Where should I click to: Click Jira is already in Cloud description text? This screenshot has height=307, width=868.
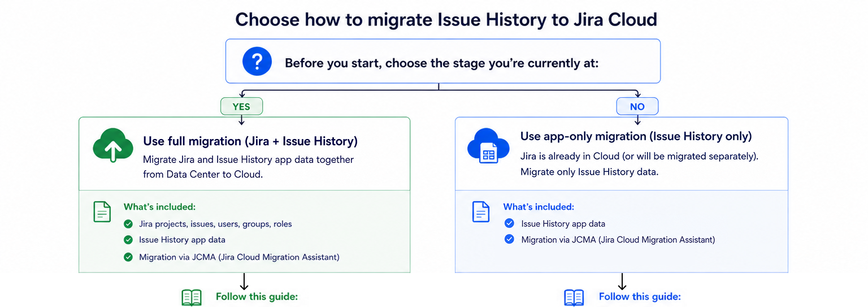tap(639, 156)
